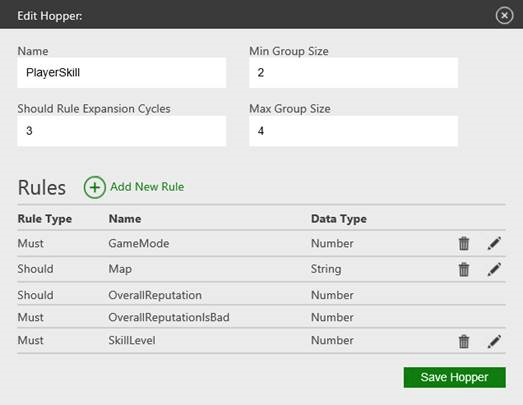Viewport: 523px width, 405px height.
Task: Click the Rule Type column header
Action: 45,219
